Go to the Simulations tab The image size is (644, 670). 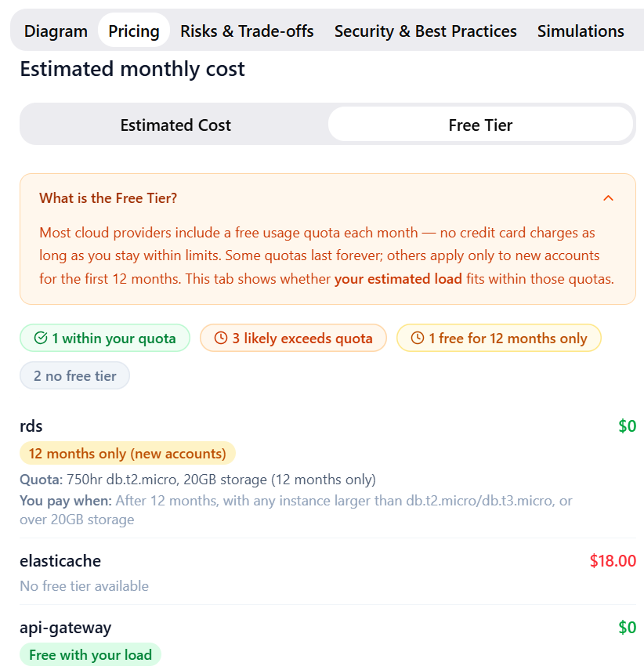[581, 31]
